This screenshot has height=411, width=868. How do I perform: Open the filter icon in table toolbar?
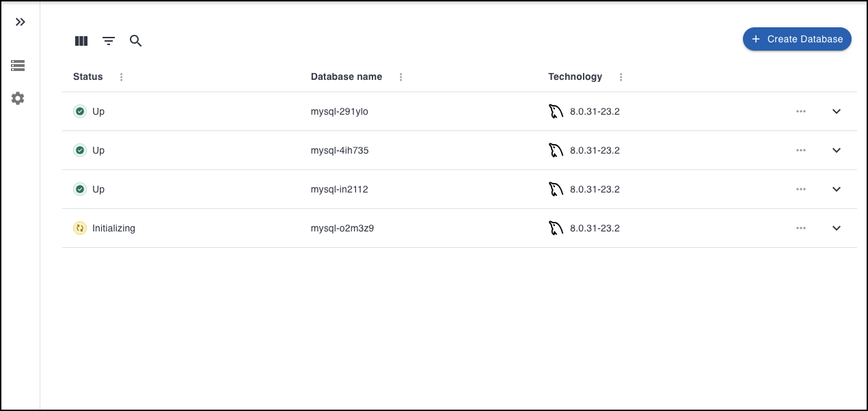click(109, 41)
